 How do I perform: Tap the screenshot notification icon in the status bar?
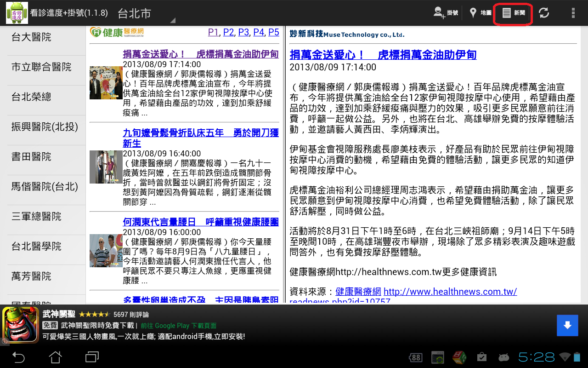(438, 357)
